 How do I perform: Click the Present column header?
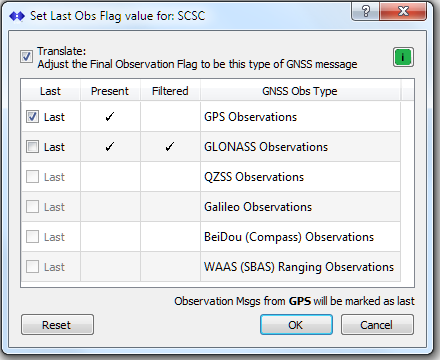coord(110,91)
